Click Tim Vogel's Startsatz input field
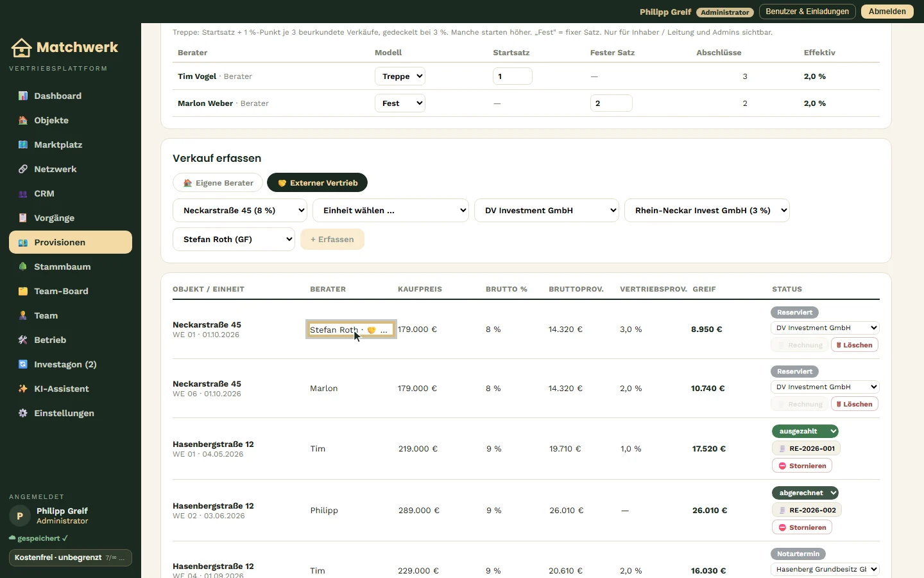The height and width of the screenshot is (578, 924). pos(513,76)
